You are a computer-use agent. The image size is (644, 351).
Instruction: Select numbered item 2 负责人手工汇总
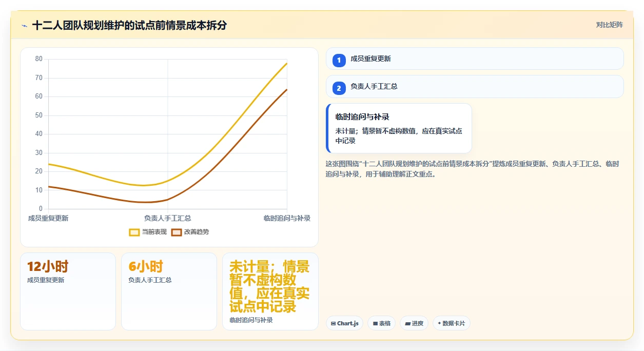pos(475,87)
